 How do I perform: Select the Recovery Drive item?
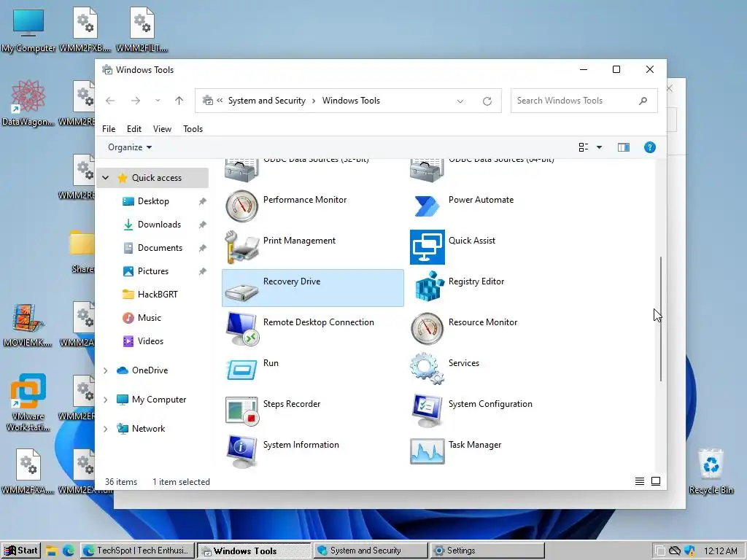pos(313,287)
